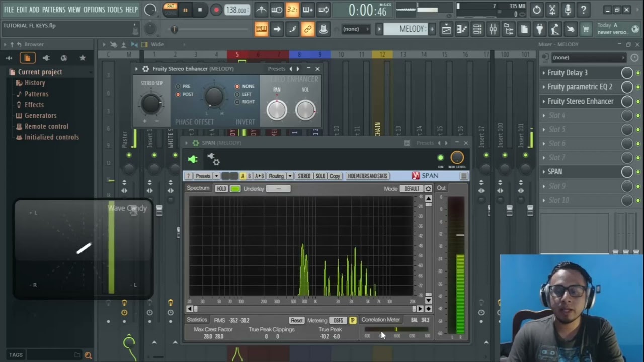Toggle typing keyboard to piano icon
Image resolution: width=644 pixels, height=362 pixels.
(261, 29)
